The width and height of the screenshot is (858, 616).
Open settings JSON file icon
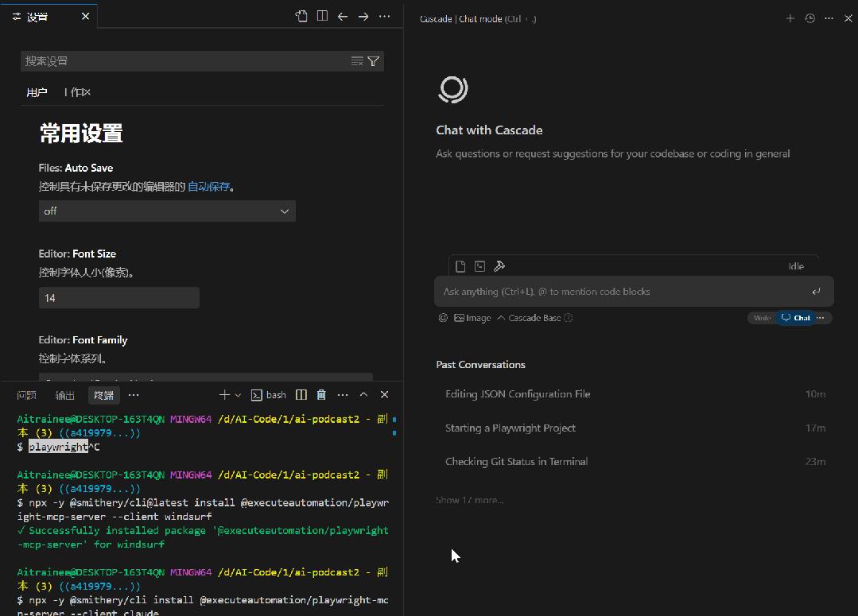coord(301,17)
